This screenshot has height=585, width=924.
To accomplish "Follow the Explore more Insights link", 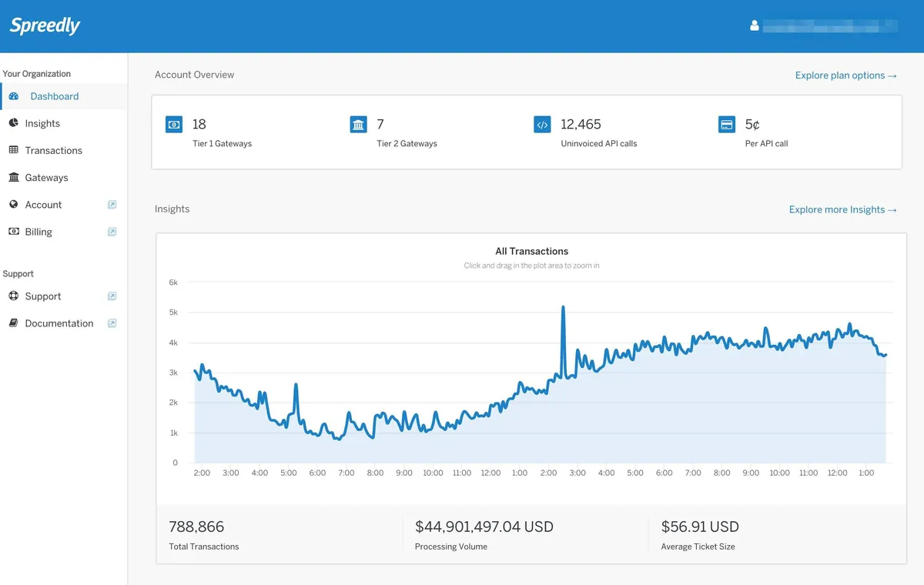I will 842,209.
